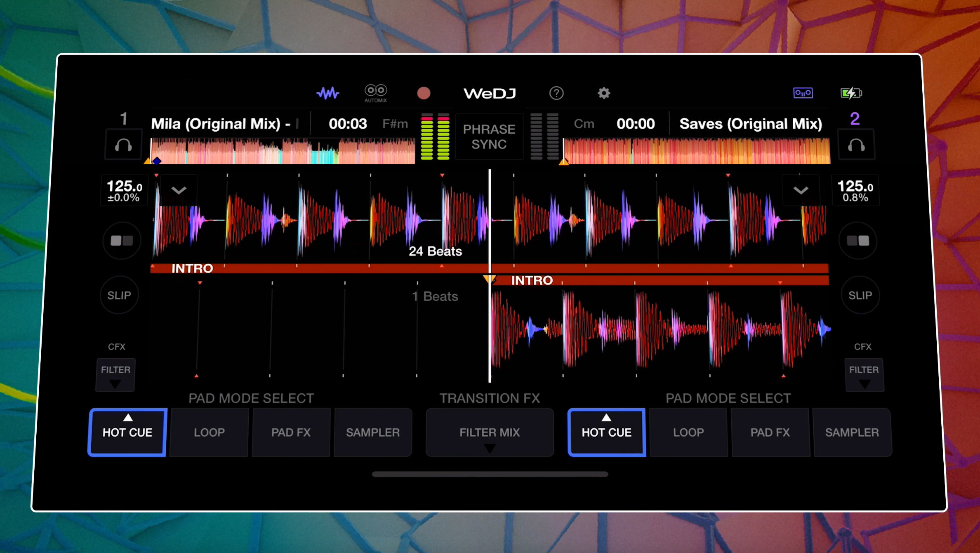Tap the deck 1 number label
This screenshot has height=553, width=980.
123,119
